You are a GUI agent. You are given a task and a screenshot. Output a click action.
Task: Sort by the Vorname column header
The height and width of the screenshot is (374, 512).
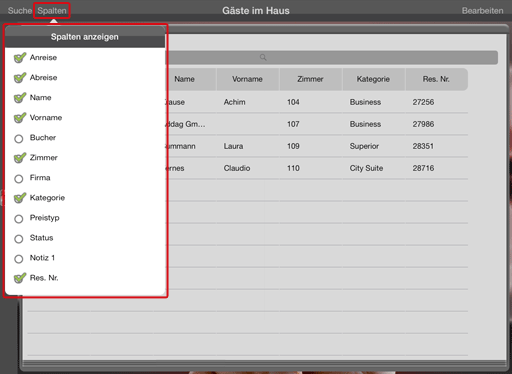point(247,79)
